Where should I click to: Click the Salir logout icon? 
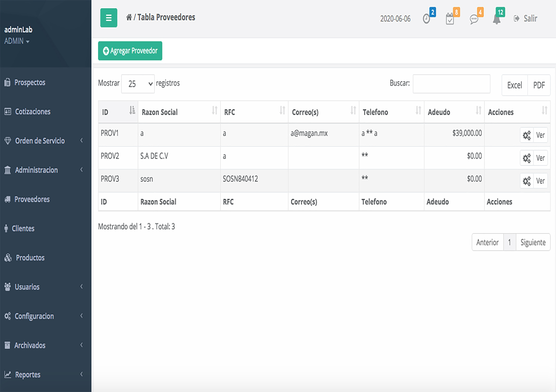click(x=516, y=18)
